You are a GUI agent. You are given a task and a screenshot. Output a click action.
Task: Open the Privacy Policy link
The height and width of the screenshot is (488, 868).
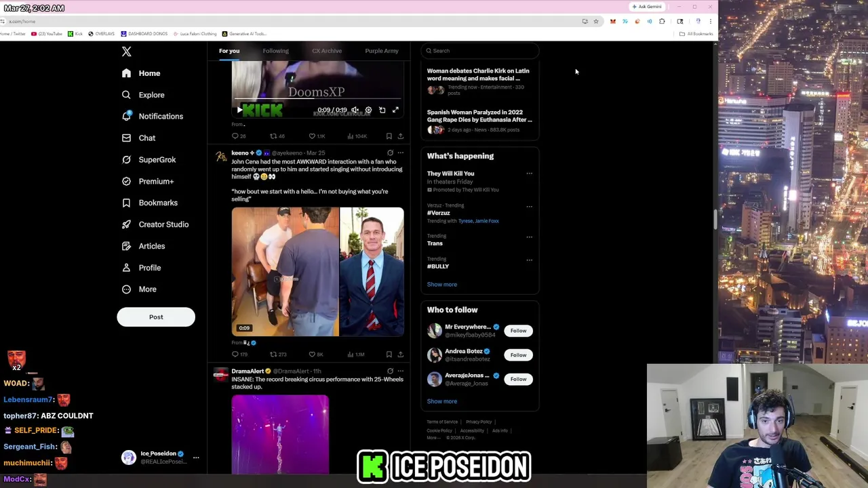[x=479, y=422]
